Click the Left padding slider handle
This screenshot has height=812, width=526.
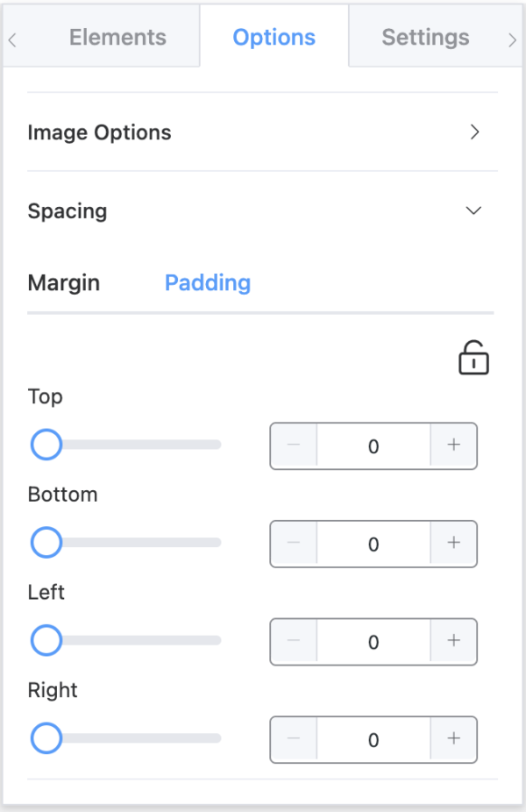(46, 640)
